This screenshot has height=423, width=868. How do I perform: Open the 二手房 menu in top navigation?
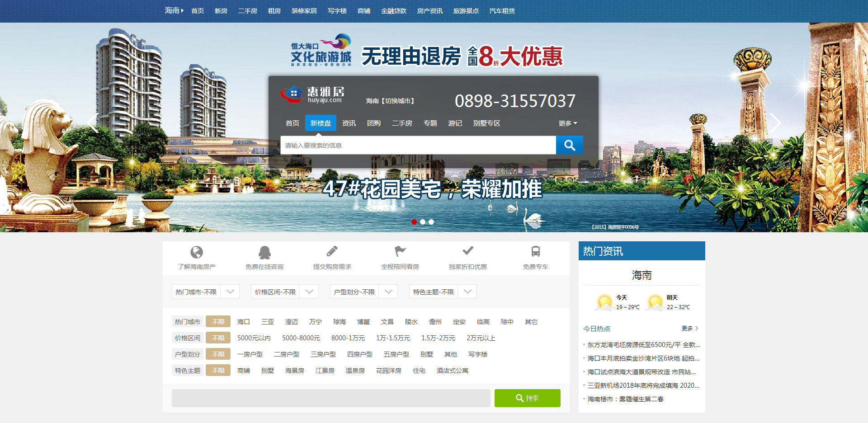[x=248, y=11]
